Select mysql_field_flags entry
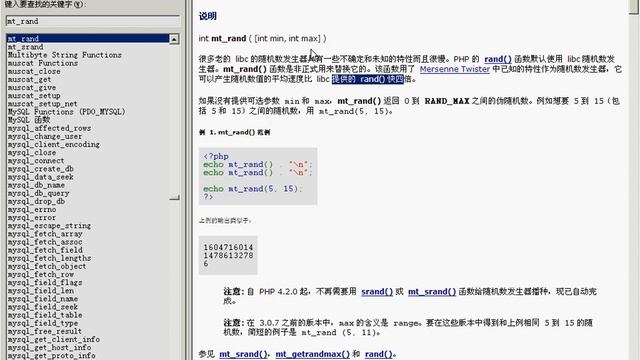This screenshot has height=360, width=640. pos(45,282)
